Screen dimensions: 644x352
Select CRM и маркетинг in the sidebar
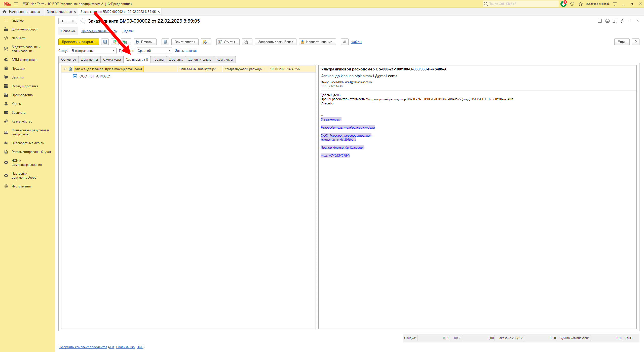(x=25, y=60)
